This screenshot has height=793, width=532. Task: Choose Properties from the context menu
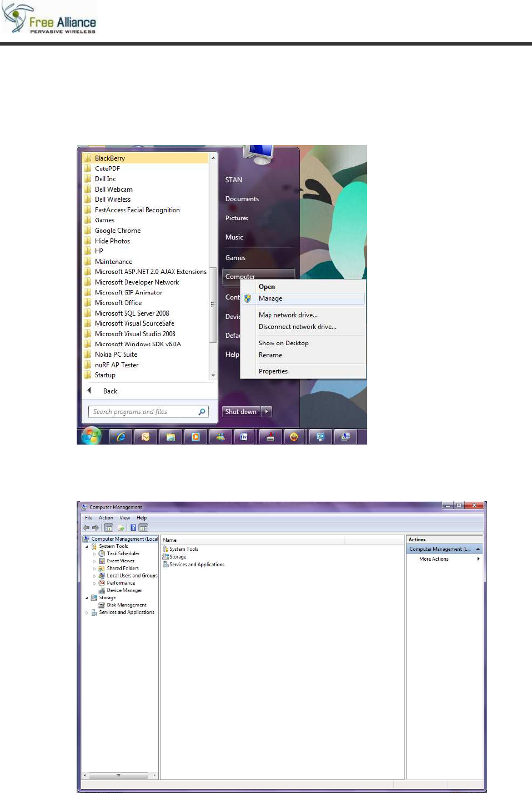[303, 371]
